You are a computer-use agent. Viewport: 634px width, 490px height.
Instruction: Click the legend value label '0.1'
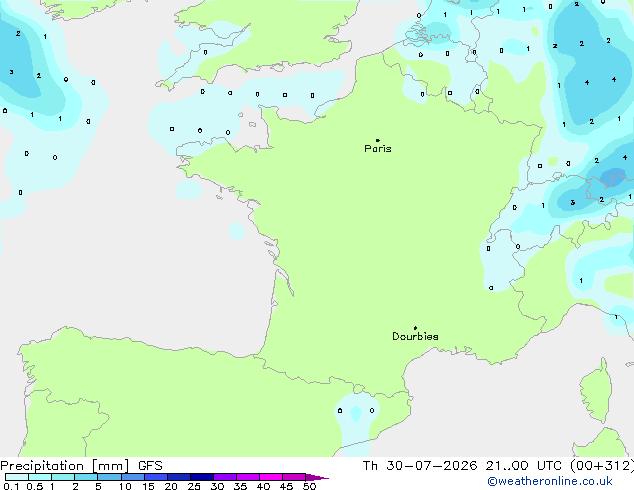(x=11, y=486)
